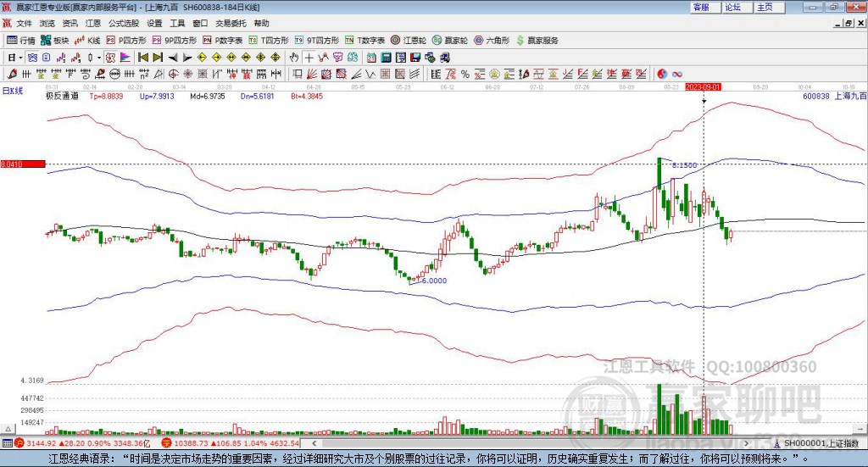Open the T四方形 tool
Screen dimensions: 868x467
pyautogui.click(x=269, y=41)
